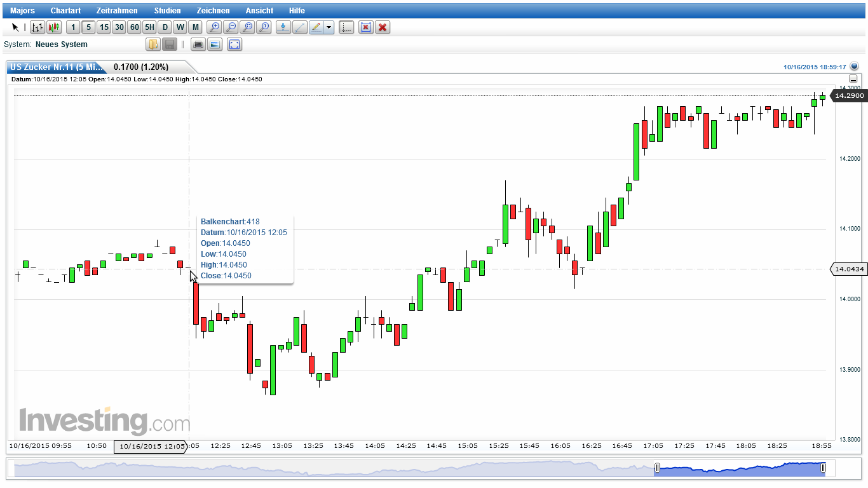868x488 pixels.
Task: Zoom in on the chart
Action: coord(215,27)
